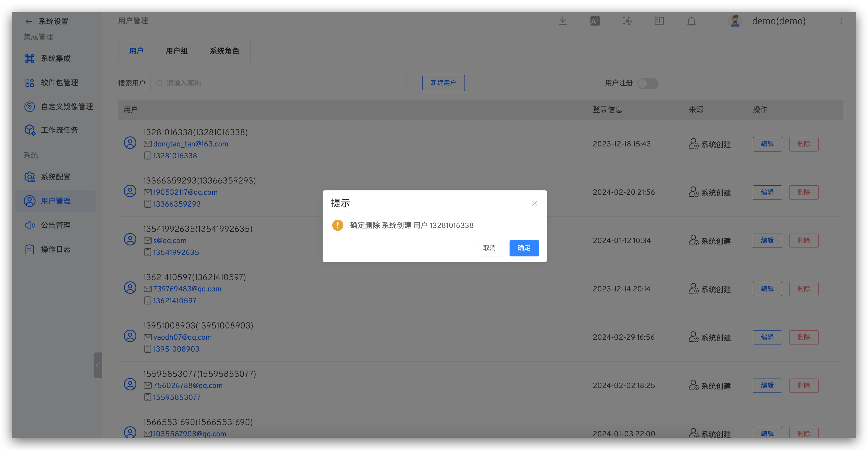Toggle the 用户注册 switch

(x=648, y=83)
